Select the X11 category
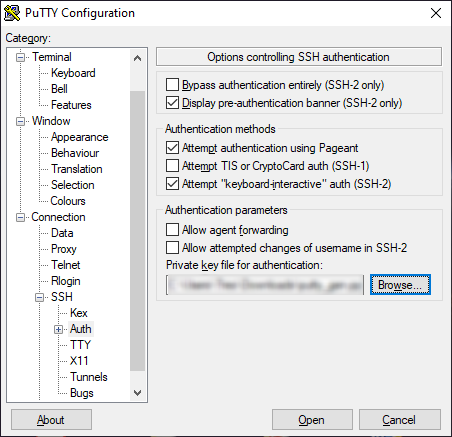The width and height of the screenshot is (452, 437). [79, 361]
